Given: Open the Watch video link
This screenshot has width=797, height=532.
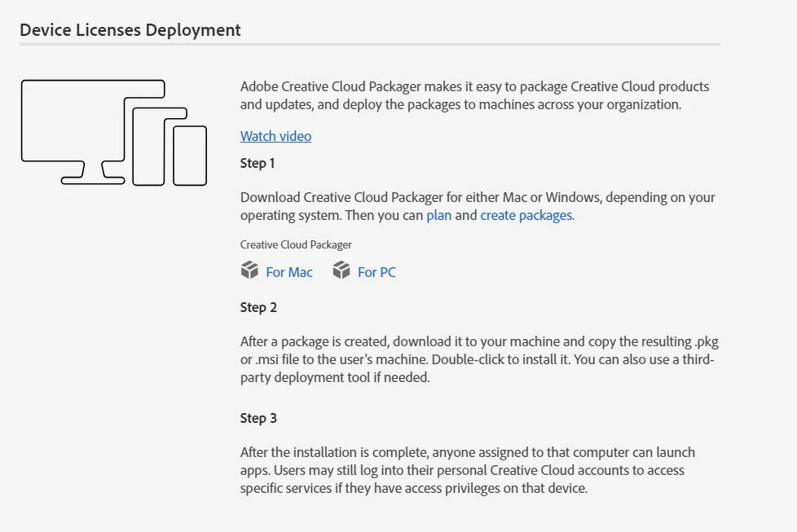Looking at the screenshot, I should tap(275, 136).
